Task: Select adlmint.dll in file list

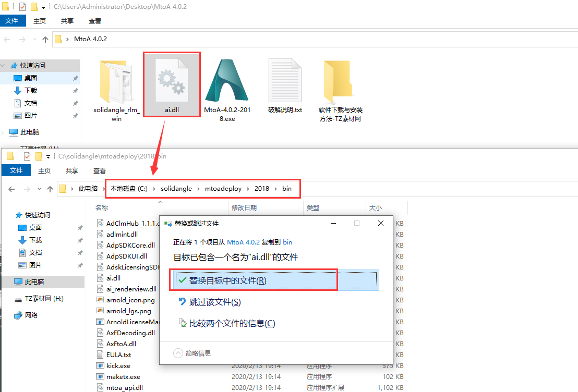Action: (122, 235)
